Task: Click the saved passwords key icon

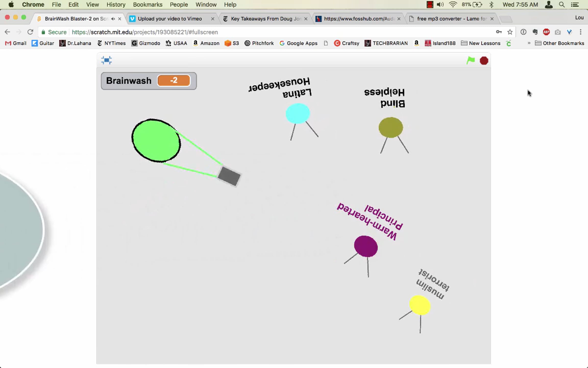Action: click(499, 32)
